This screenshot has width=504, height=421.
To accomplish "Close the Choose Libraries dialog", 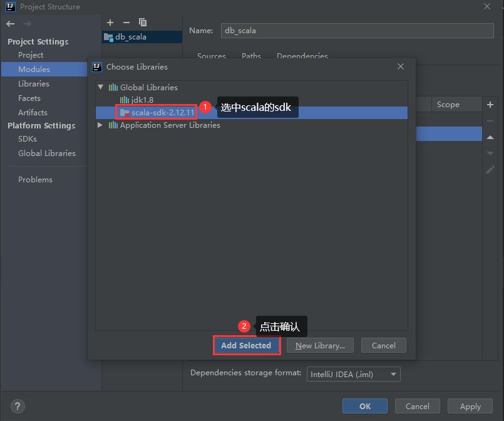I will click(401, 66).
